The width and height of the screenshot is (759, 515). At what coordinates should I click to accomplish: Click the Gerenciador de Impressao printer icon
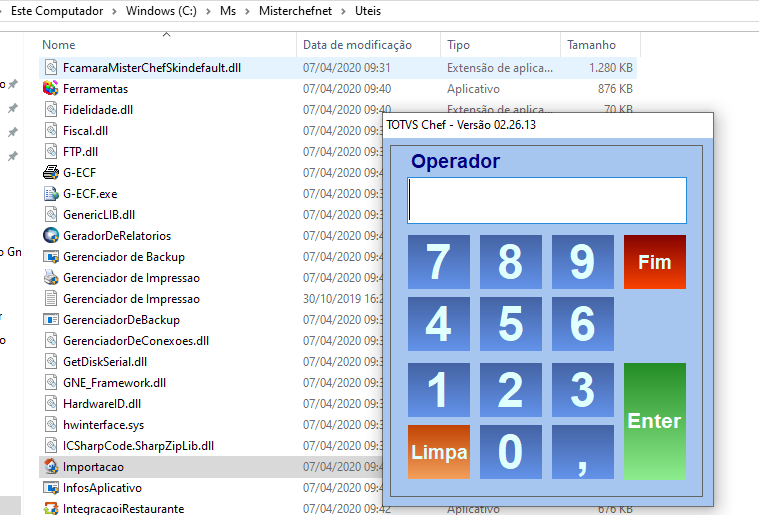[51, 278]
